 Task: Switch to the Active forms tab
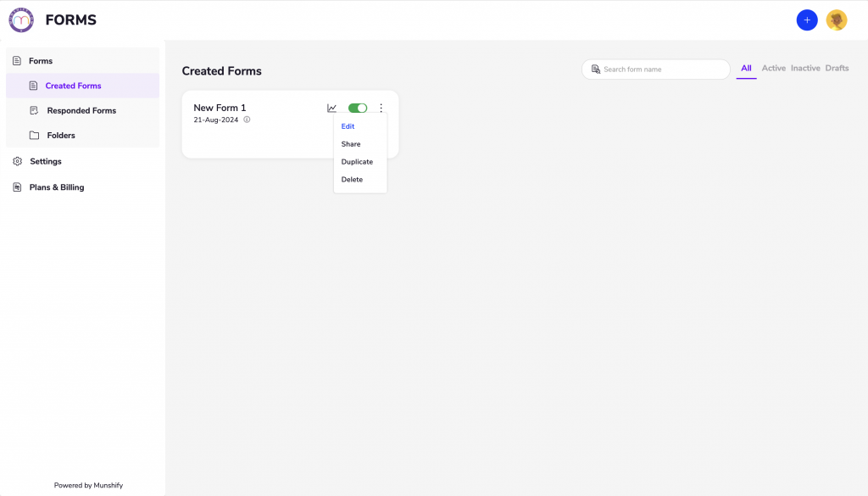point(774,68)
